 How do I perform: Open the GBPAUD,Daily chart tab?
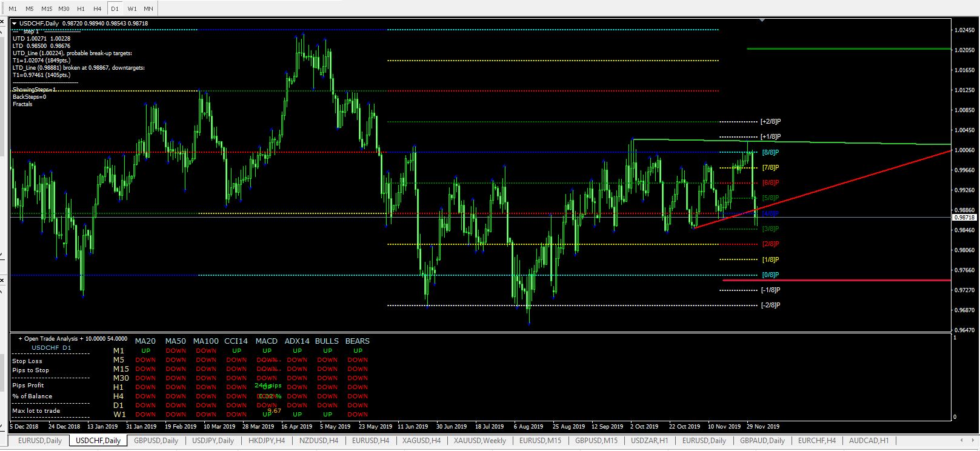click(x=762, y=441)
